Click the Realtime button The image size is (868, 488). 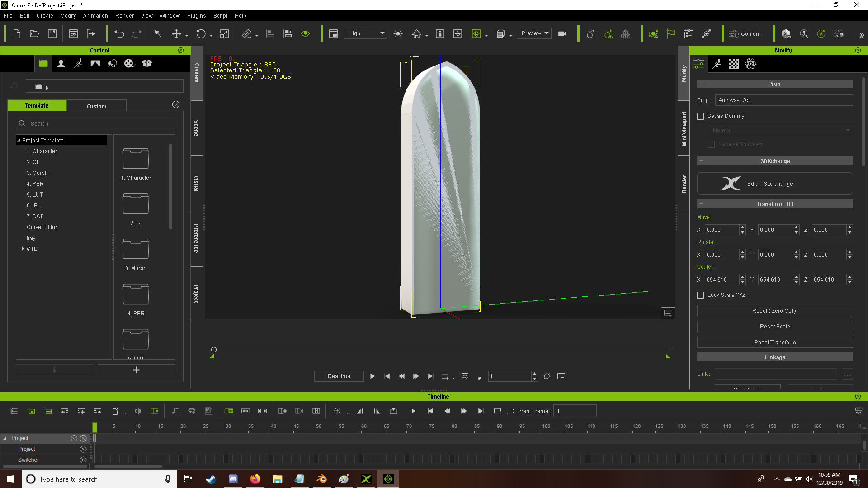pos(339,376)
